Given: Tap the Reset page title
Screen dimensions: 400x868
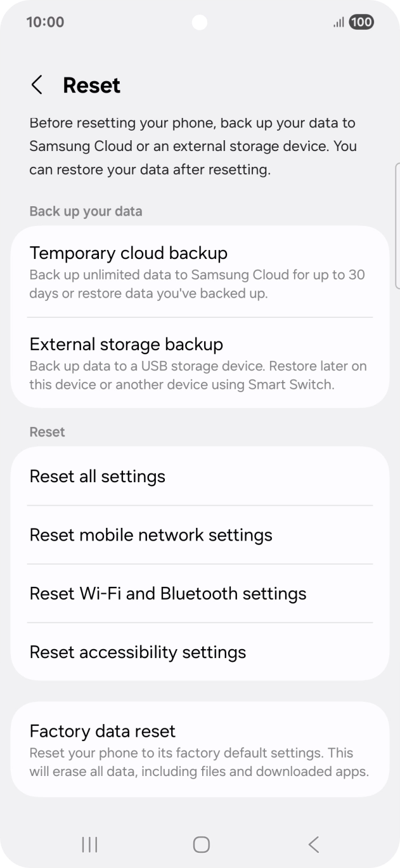Looking at the screenshot, I should pyautogui.click(x=91, y=84).
